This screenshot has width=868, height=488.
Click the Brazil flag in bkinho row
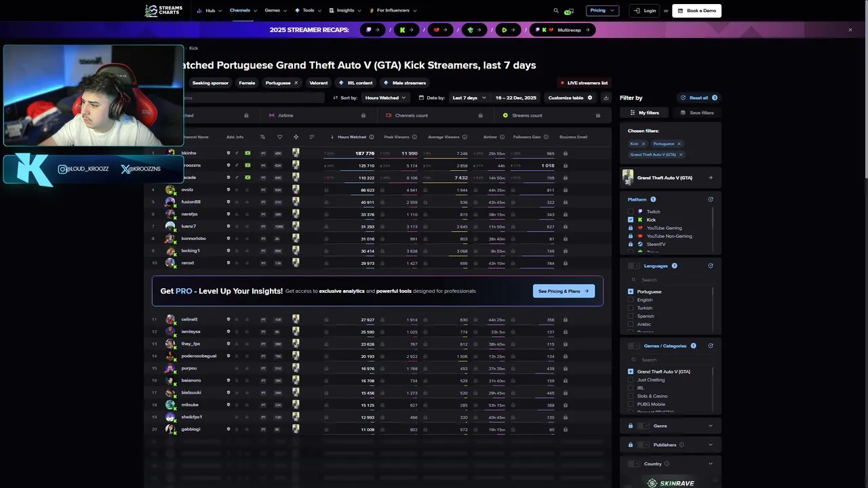248,153
